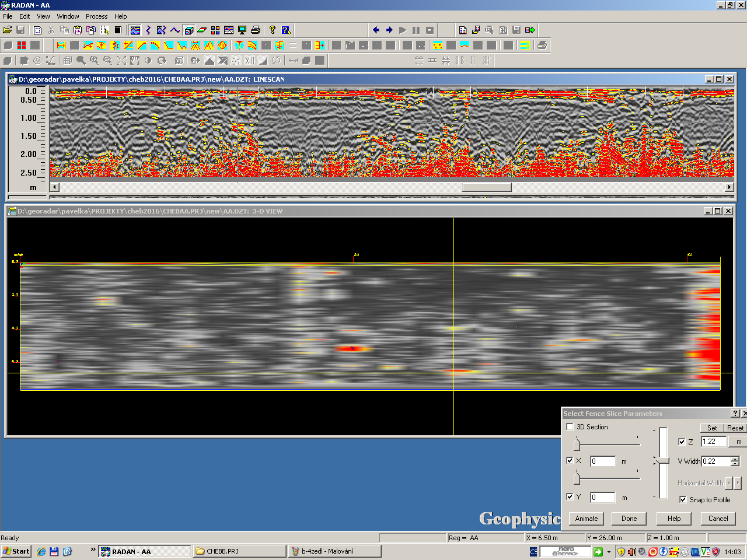Click the X value input field

pos(603,461)
